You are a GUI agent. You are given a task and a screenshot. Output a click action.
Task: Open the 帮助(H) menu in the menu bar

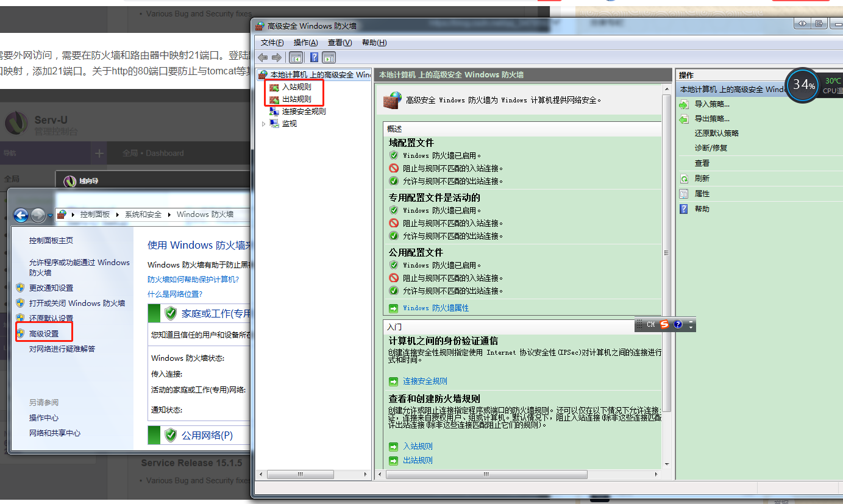[374, 43]
